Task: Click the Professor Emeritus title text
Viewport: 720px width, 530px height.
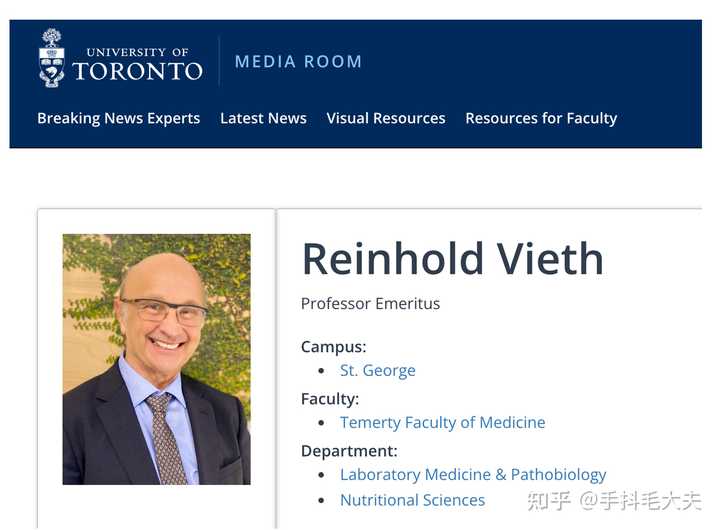Action: tap(370, 303)
